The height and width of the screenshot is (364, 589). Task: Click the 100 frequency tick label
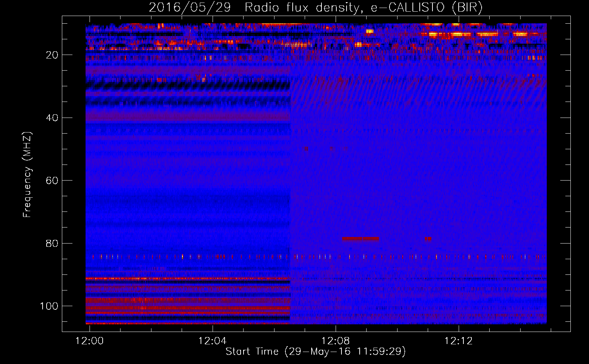[49, 306]
